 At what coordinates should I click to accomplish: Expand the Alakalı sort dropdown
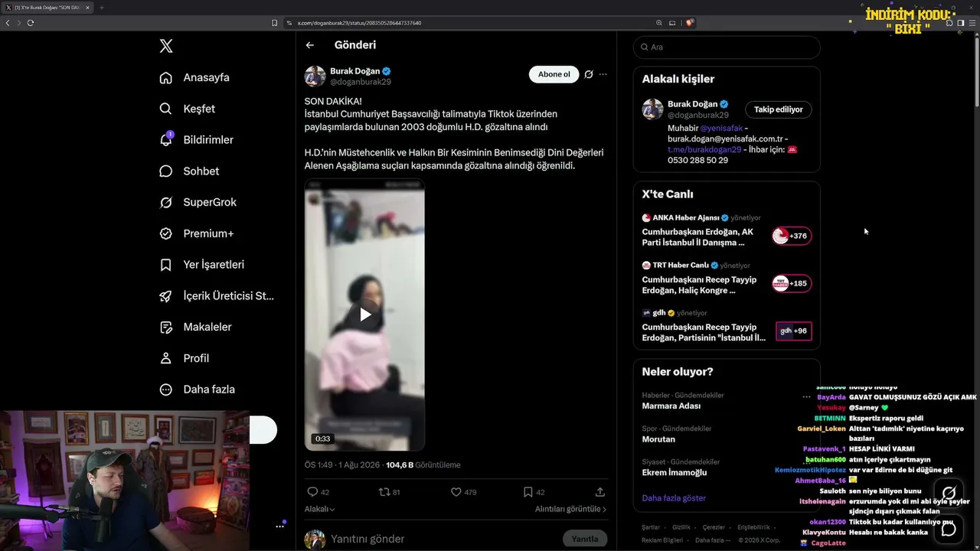(x=320, y=509)
